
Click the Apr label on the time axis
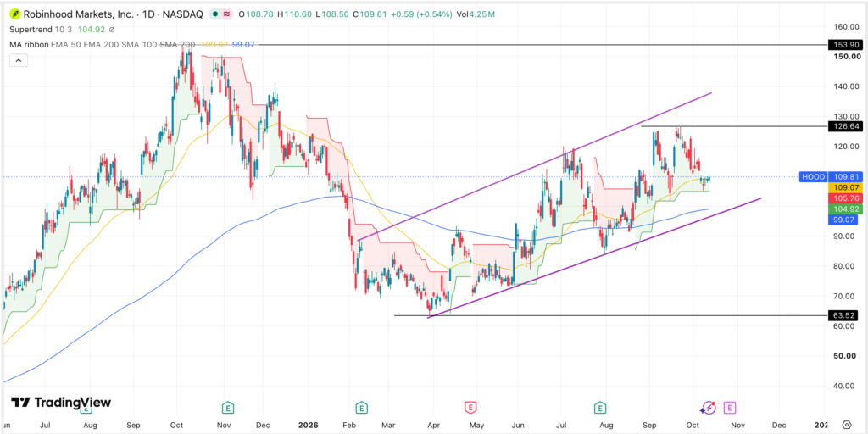(433, 426)
